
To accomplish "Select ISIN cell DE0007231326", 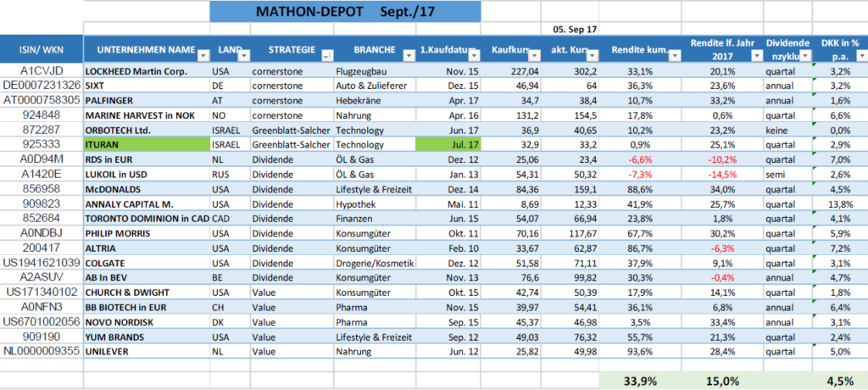I will tap(42, 86).
